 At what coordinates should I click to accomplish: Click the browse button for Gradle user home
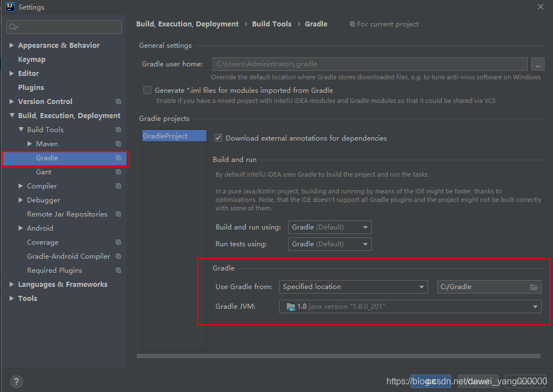click(538, 64)
